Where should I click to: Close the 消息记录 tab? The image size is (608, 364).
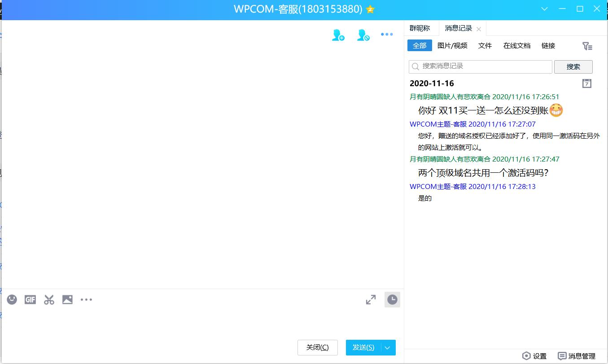479,29
